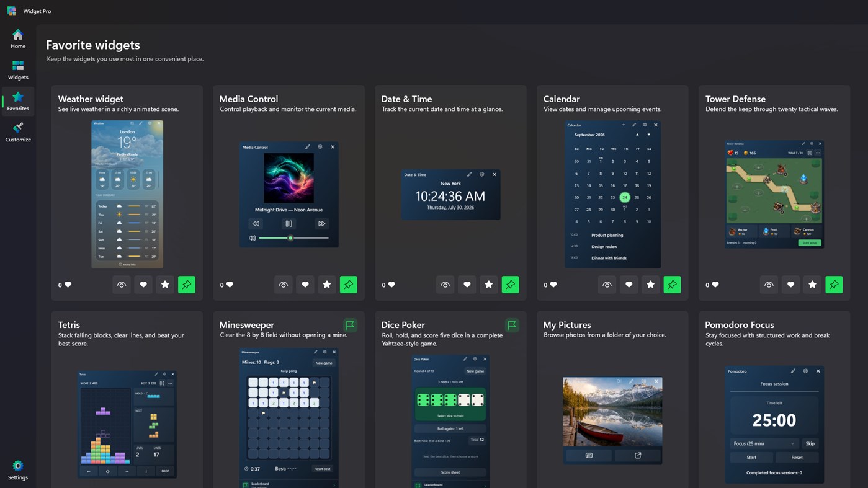Pause playback in Media Control preview
868x488 pixels.
[x=289, y=223]
